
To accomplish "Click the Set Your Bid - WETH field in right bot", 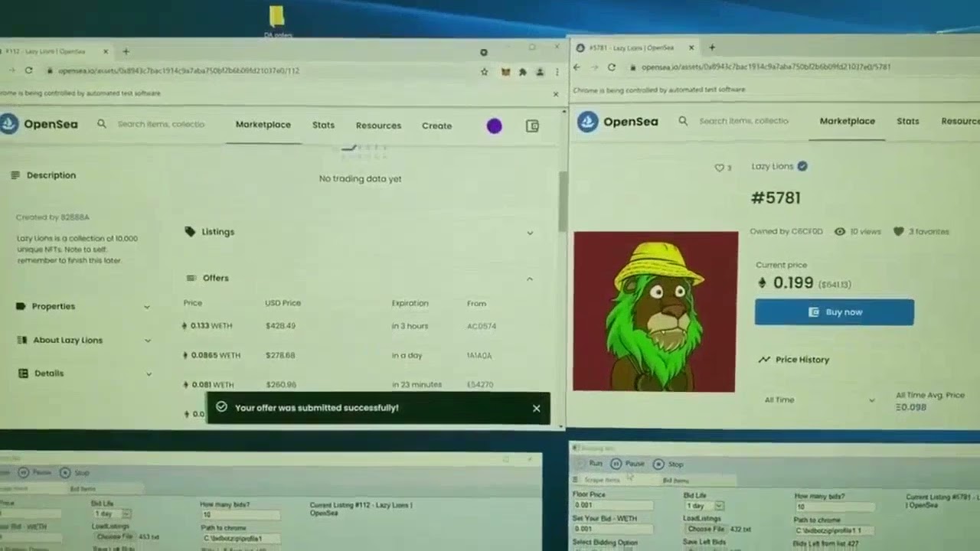I will point(612,529).
